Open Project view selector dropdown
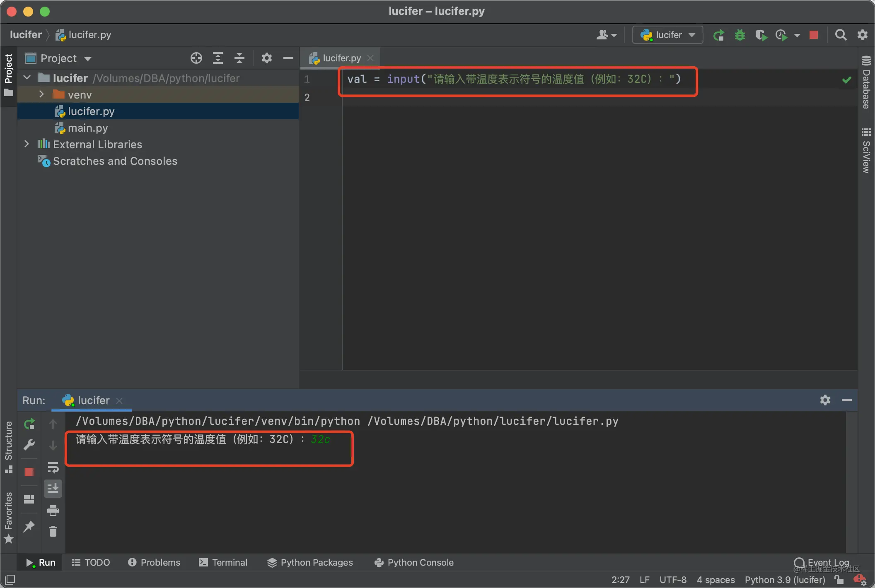Screen dimensions: 875x588 pyautogui.click(x=58, y=58)
